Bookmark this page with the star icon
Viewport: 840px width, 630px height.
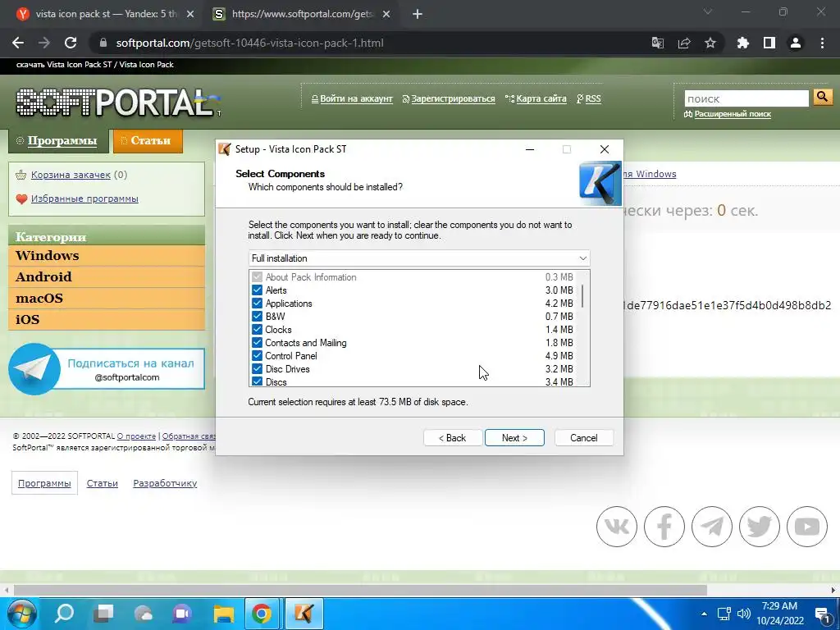(710, 43)
